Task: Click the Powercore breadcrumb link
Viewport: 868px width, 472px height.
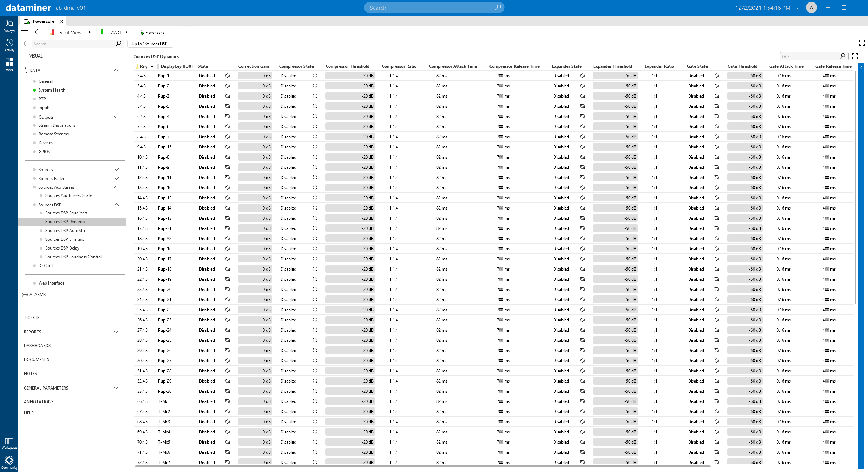Action: (x=155, y=32)
